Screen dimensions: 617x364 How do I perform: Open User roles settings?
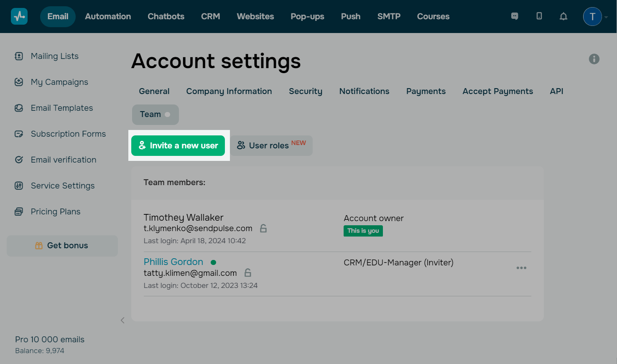pos(271,145)
